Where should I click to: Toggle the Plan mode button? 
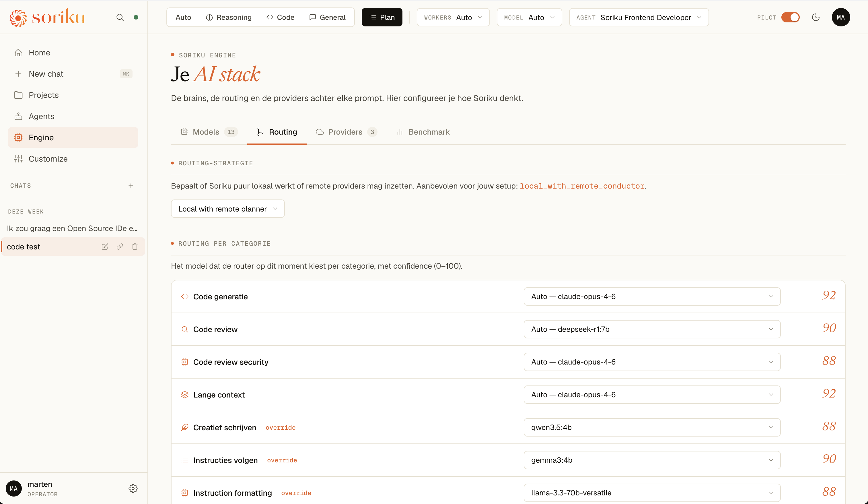point(382,17)
